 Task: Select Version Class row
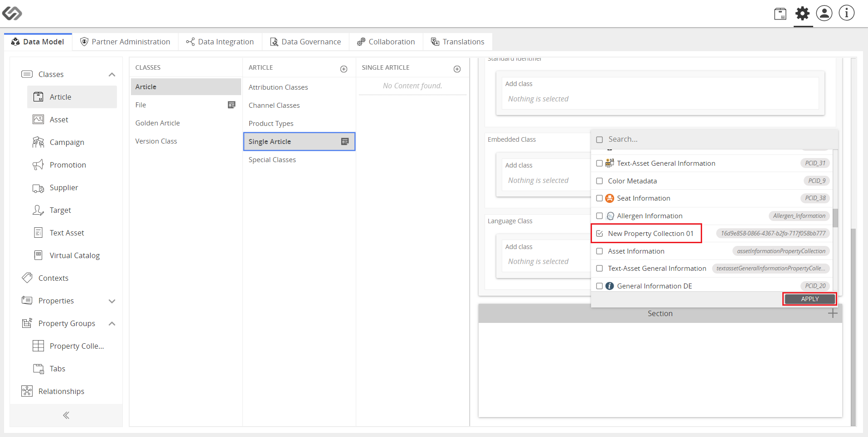tap(186, 141)
